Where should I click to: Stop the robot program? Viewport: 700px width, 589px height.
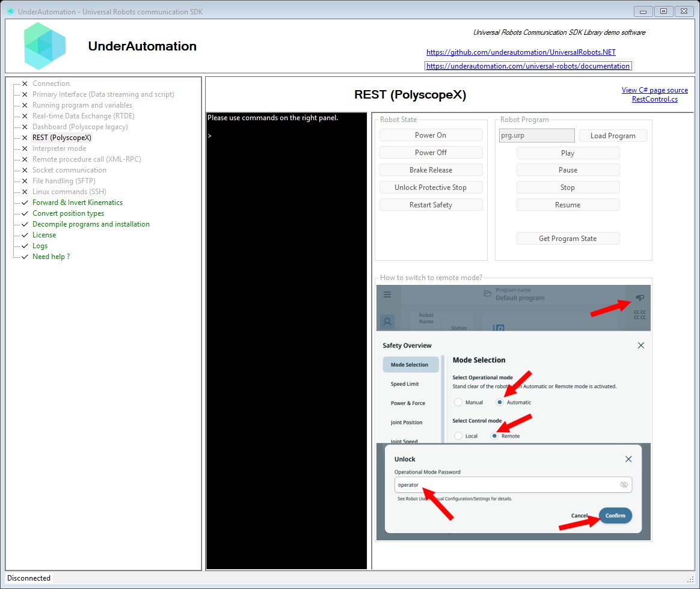568,188
